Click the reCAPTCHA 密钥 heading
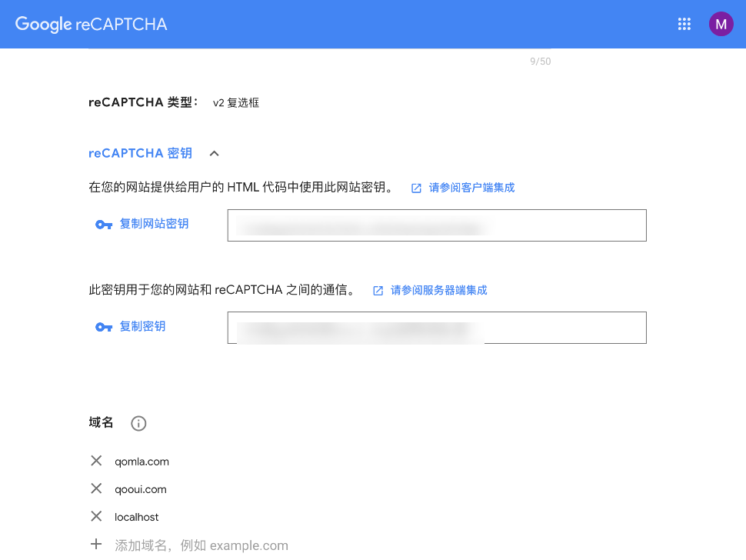This screenshot has height=560, width=746. tap(140, 153)
